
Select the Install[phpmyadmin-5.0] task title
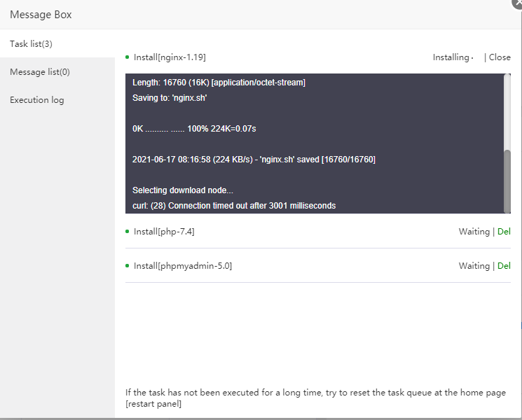(183, 266)
